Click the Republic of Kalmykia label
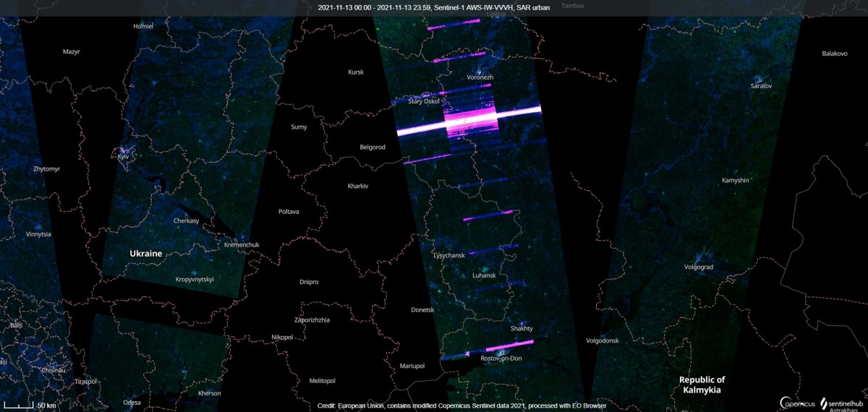This screenshot has width=868, height=412. [x=702, y=385]
